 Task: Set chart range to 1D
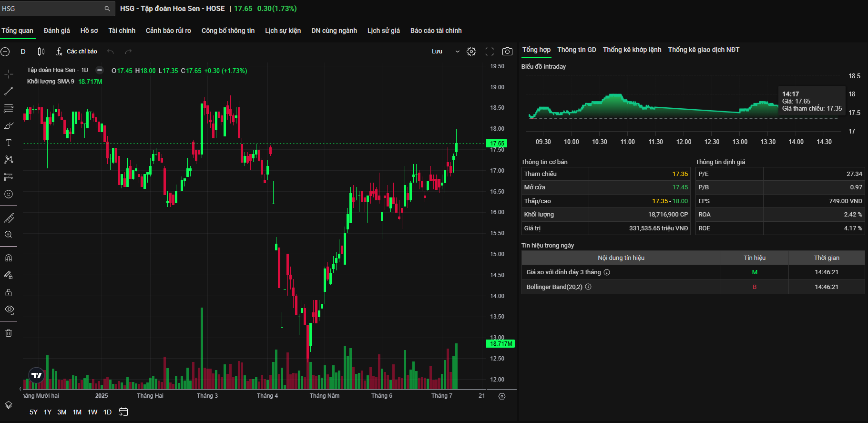pos(108,412)
